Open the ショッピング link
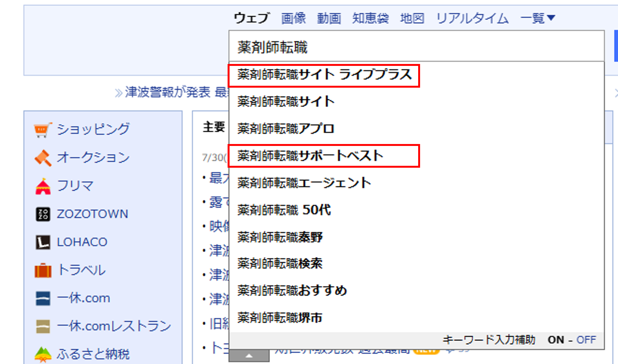The width and height of the screenshot is (618, 364). coord(93,129)
